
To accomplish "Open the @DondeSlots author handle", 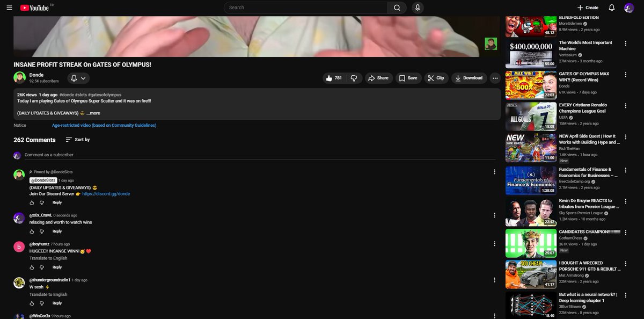I will (x=43, y=180).
